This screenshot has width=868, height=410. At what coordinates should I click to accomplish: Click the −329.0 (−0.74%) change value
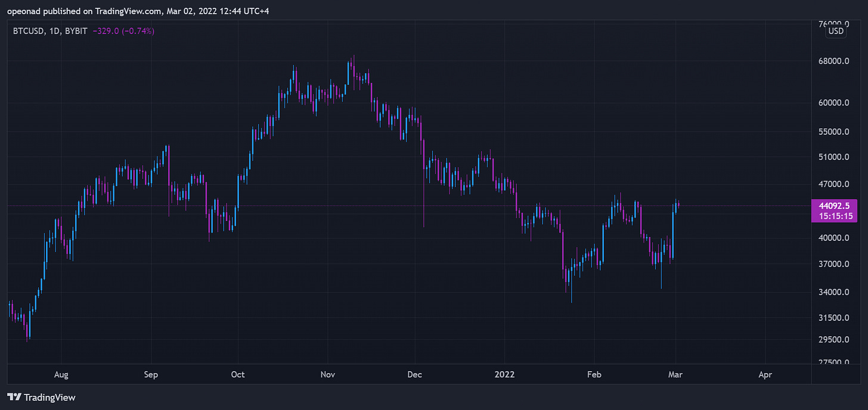click(x=123, y=31)
